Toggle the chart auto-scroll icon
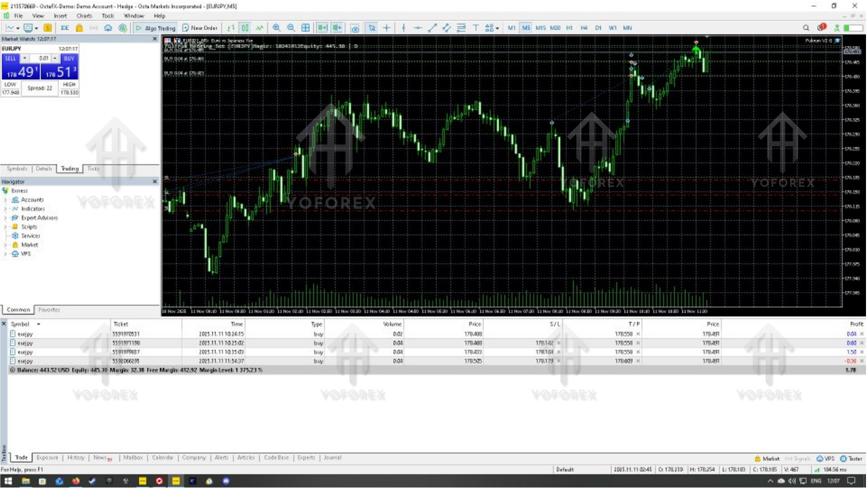Image resolution: width=868 pixels, height=488 pixels. coord(322,28)
